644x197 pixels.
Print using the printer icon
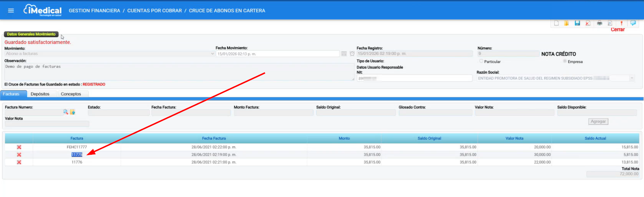[599, 23]
